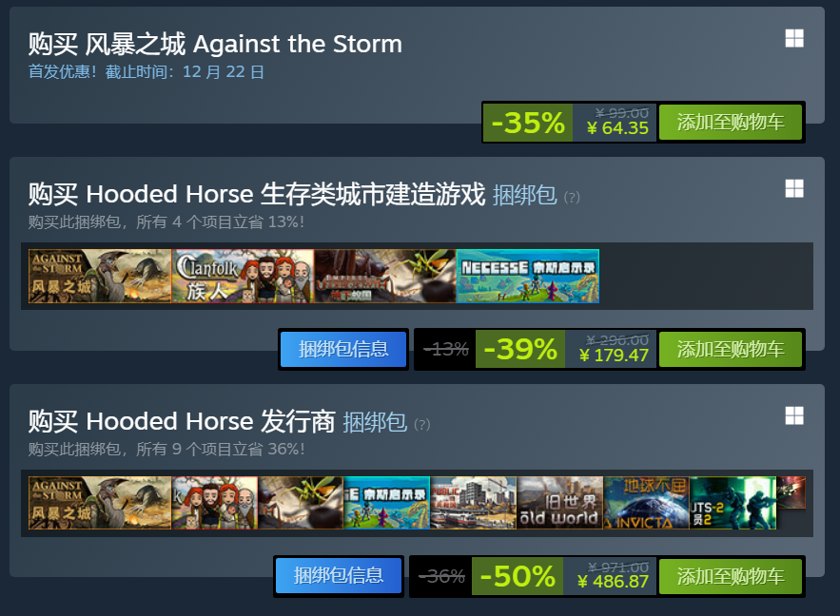This screenshot has height=616, width=840.
Task: Open the mantis Underground game thumbnail in 4-item bundle
Action: [x=385, y=277]
